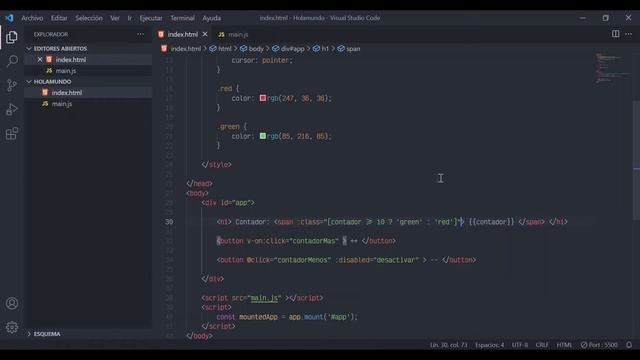Close the index.html editor tab
Image resolution: width=640 pixels, height=360 pixels.
[205, 34]
